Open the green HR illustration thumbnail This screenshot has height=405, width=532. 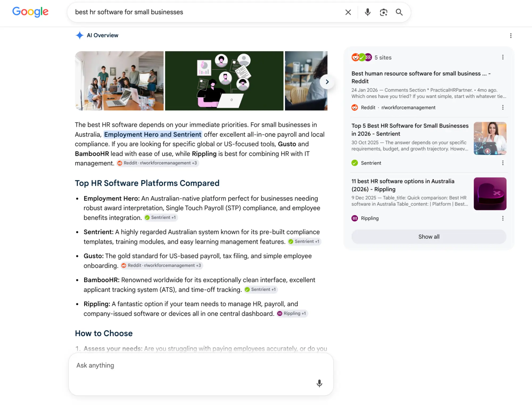(224, 81)
